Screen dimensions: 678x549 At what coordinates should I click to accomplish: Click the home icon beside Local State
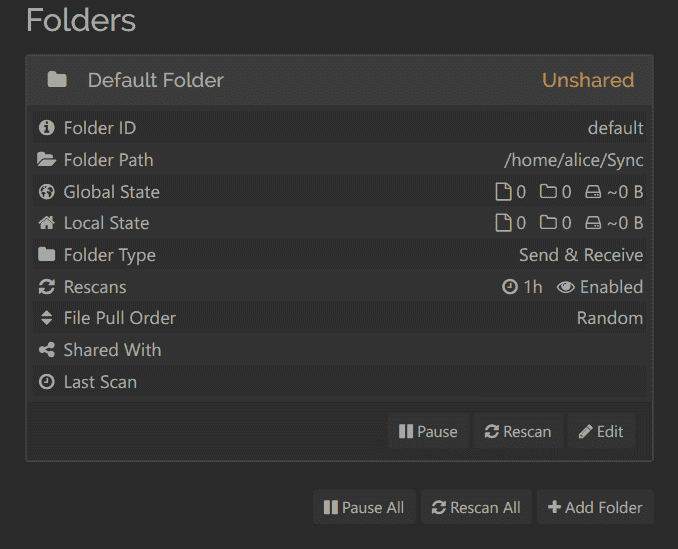(x=46, y=223)
